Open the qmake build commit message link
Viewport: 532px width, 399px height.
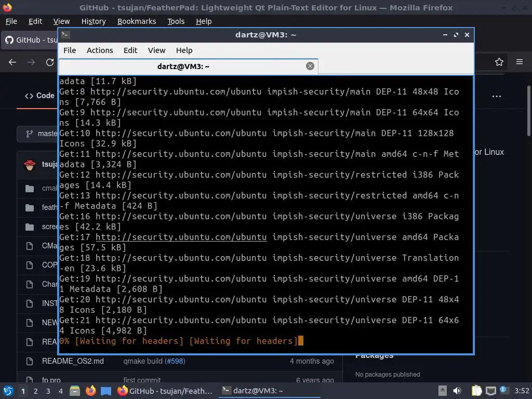pos(142,361)
